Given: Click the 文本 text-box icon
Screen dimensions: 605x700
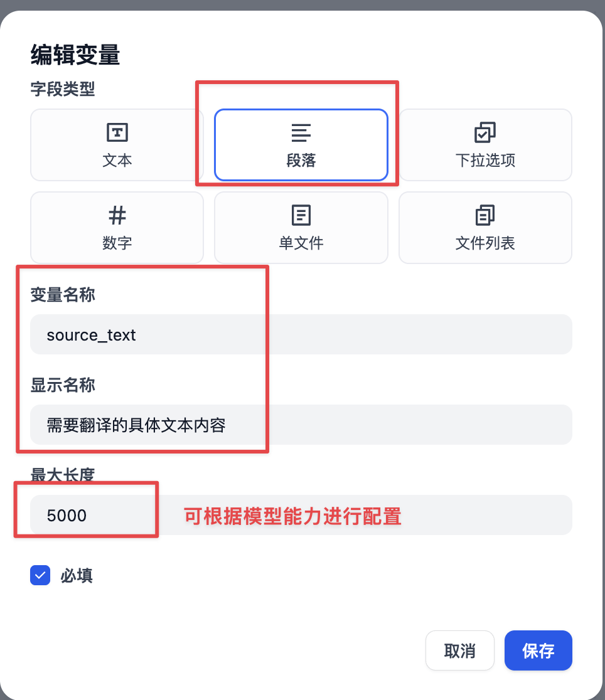Looking at the screenshot, I should [117, 132].
